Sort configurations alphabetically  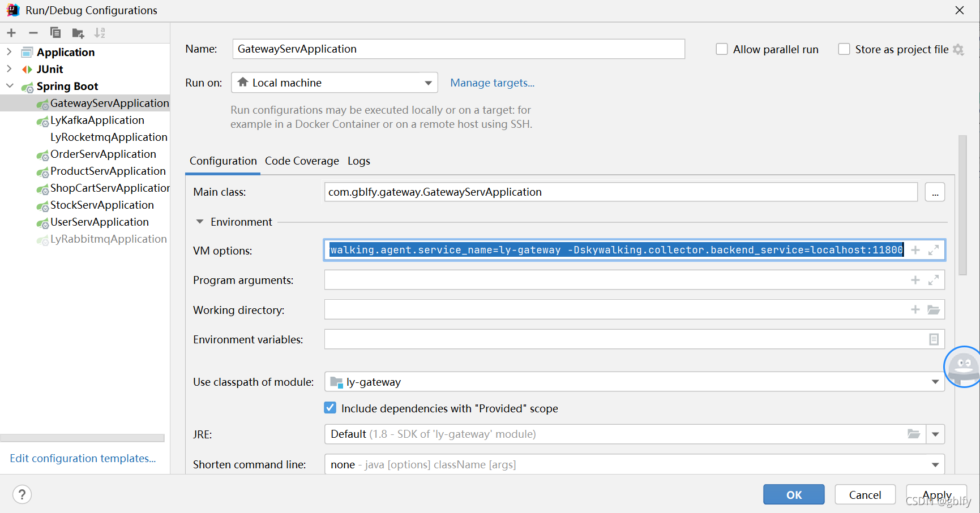(x=100, y=33)
